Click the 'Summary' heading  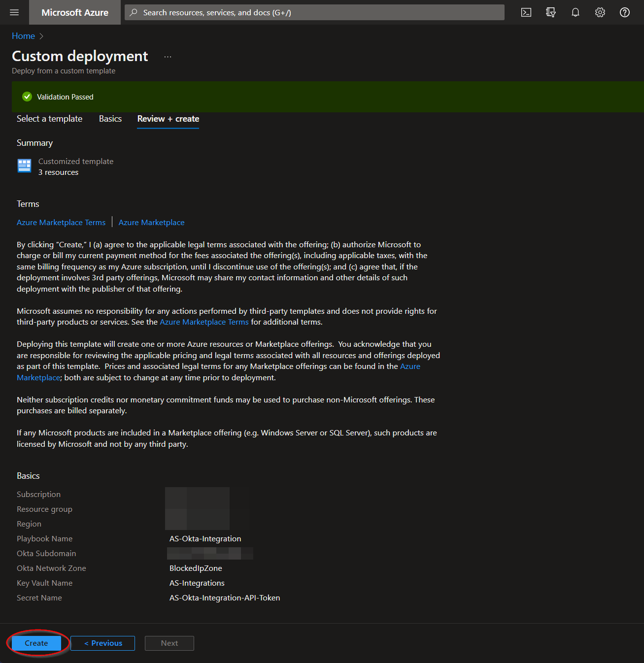tap(34, 143)
